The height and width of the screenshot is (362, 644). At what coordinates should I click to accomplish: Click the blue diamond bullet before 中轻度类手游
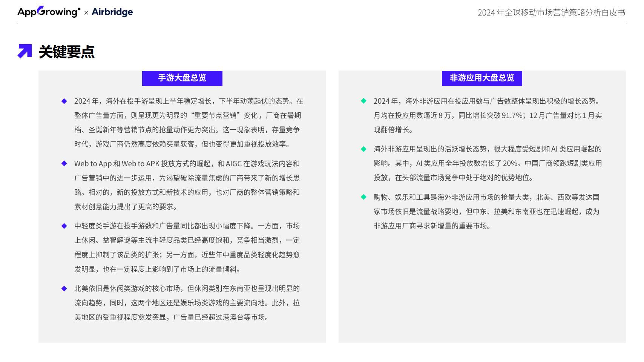coord(64,226)
